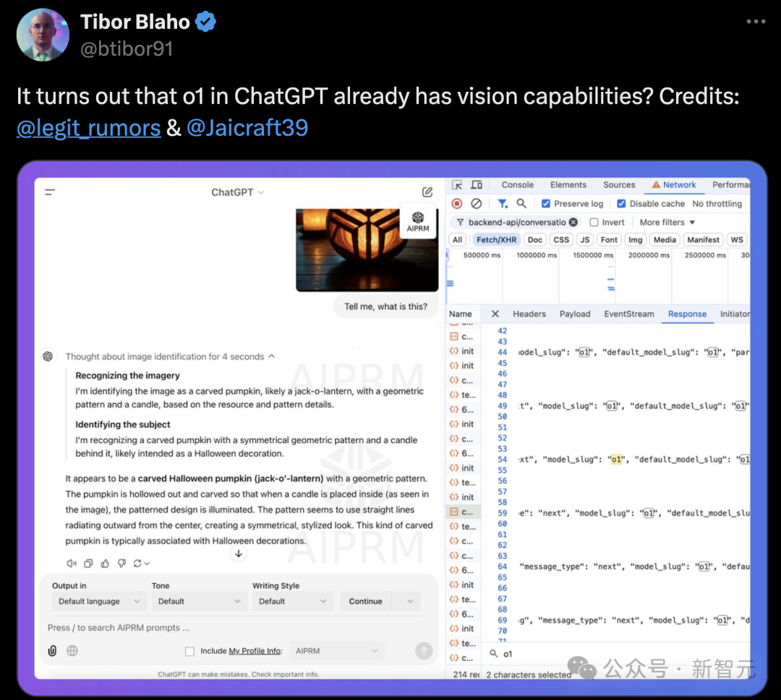Image resolution: width=781 pixels, height=700 pixels.
Task: Expand the arrow next to Continue
Action: [410, 602]
